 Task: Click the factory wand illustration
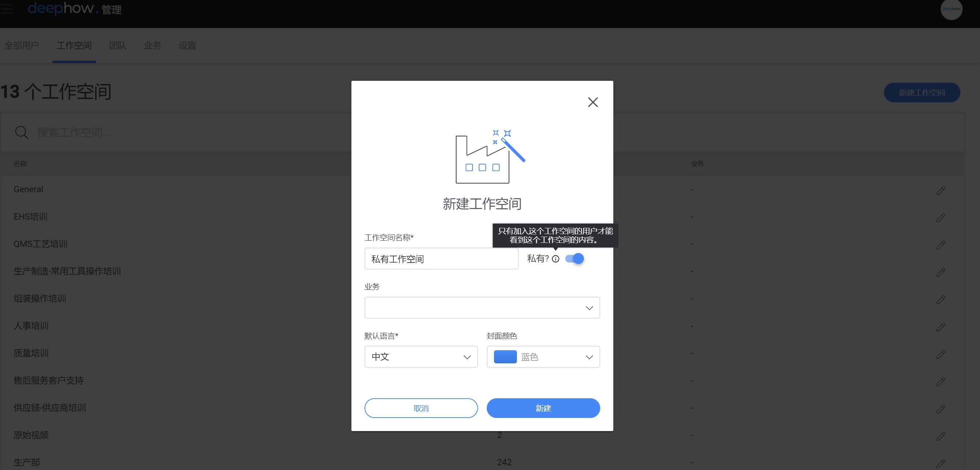[x=490, y=156]
